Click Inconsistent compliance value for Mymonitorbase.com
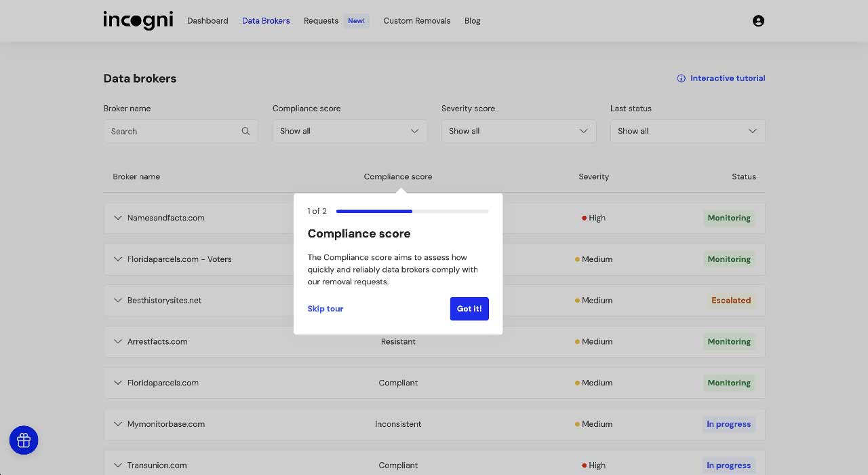 [x=398, y=424]
